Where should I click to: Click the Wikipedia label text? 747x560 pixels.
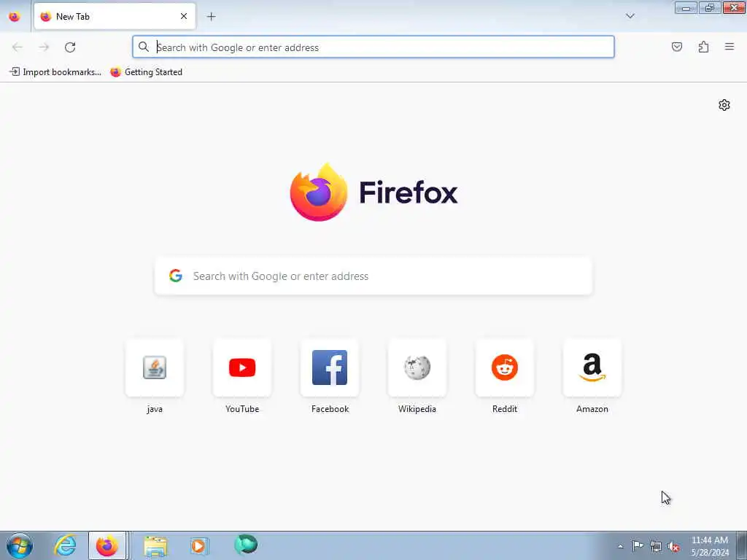point(417,408)
